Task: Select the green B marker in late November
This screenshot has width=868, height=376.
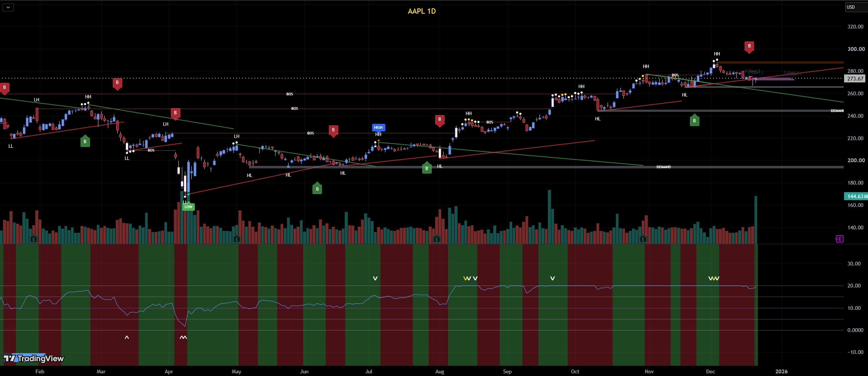Action: [694, 120]
